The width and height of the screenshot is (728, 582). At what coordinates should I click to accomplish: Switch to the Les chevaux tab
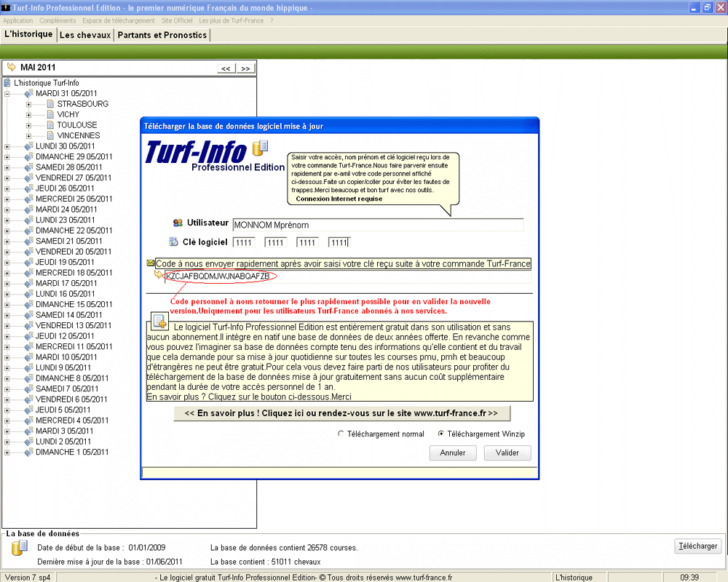click(x=85, y=35)
